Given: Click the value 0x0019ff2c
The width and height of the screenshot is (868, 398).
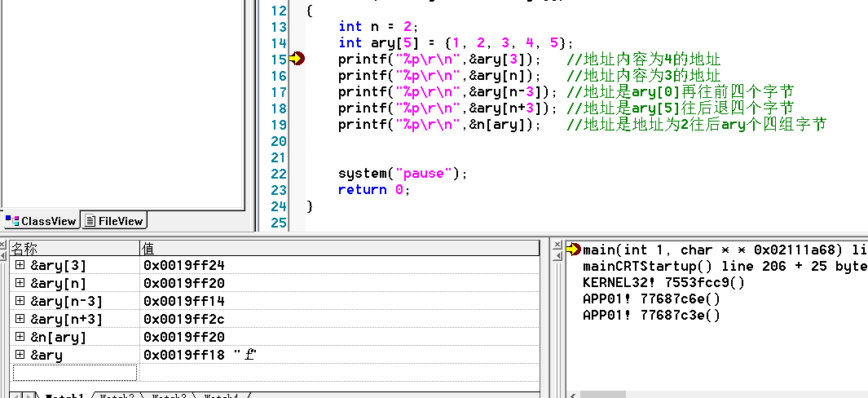Looking at the screenshot, I should point(183,319).
